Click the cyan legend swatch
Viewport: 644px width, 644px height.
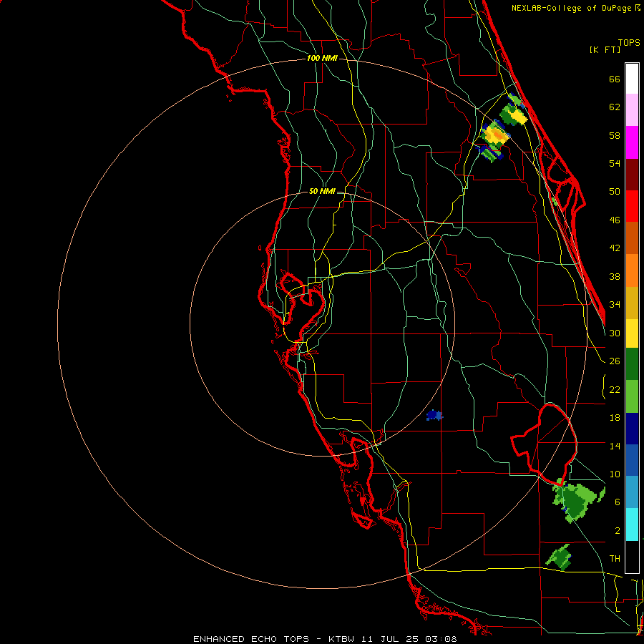pyautogui.click(x=632, y=525)
